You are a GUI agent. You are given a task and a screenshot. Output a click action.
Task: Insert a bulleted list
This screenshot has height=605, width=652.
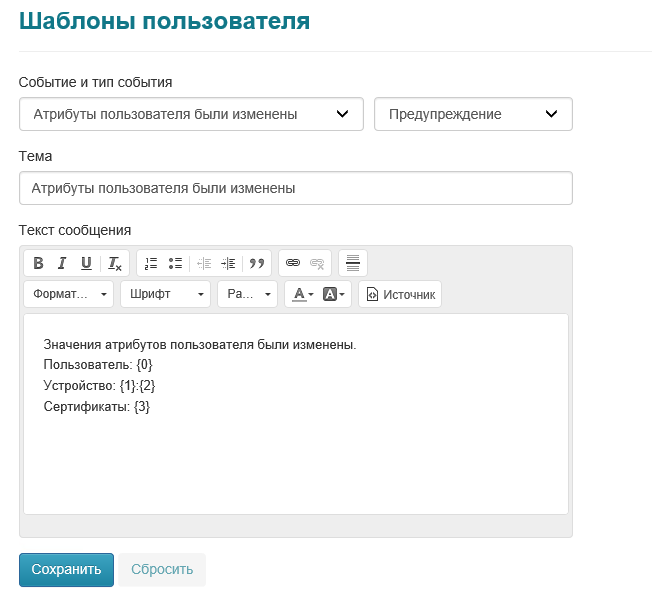point(175,263)
